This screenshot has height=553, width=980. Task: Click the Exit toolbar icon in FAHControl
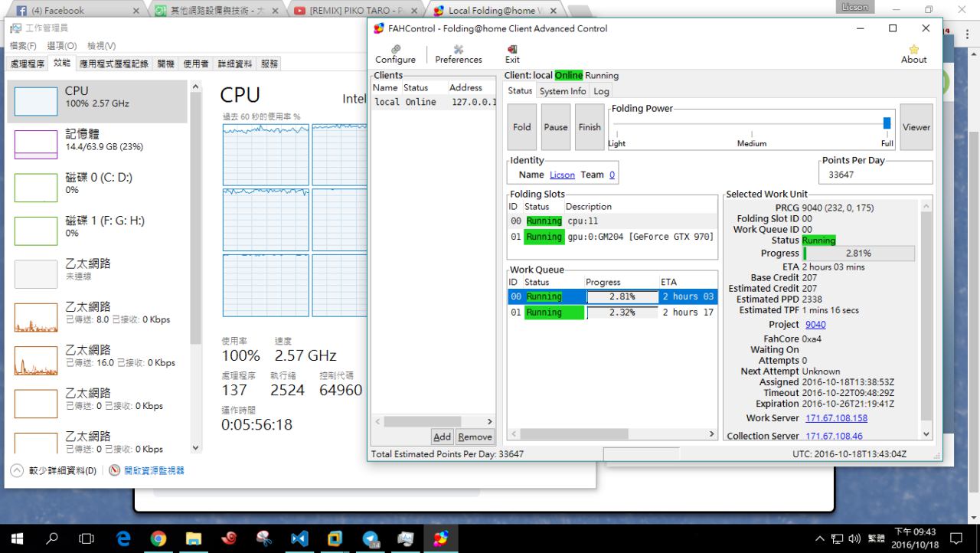coord(512,54)
